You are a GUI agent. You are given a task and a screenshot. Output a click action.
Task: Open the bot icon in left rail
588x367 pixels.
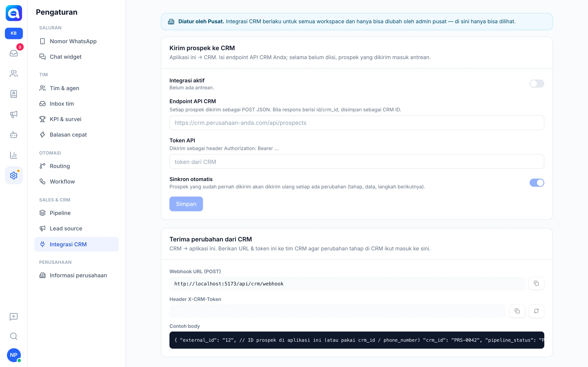(x=14, y=135)
